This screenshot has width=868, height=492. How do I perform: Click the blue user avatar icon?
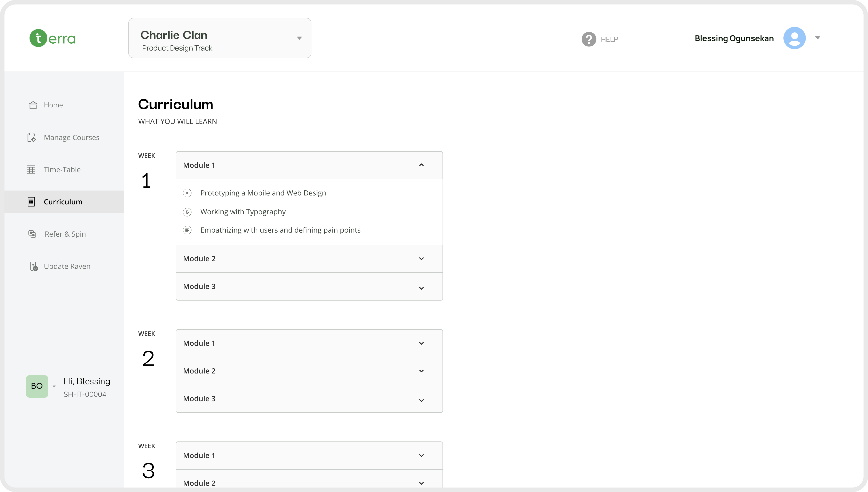pyautogui.click(x=794, y=38)
